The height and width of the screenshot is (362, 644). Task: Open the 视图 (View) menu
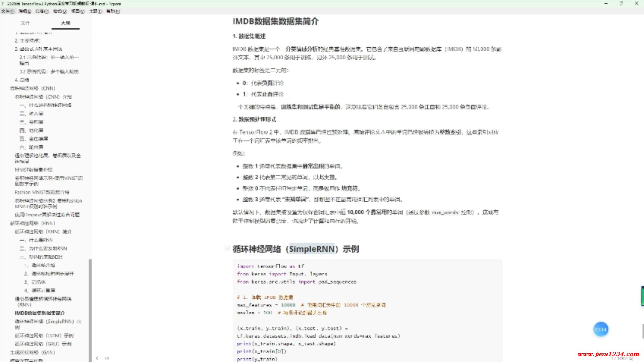[77, 11]
